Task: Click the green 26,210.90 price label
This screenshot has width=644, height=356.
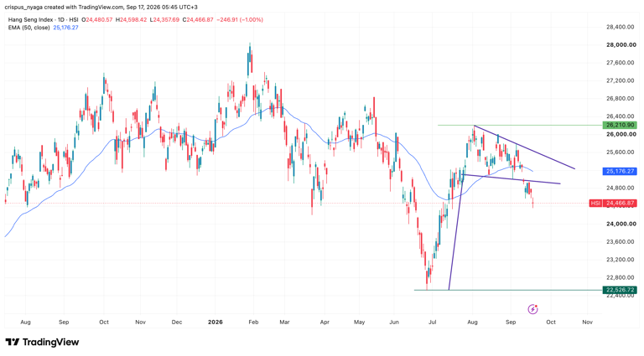Action: [x=621, y=125]
